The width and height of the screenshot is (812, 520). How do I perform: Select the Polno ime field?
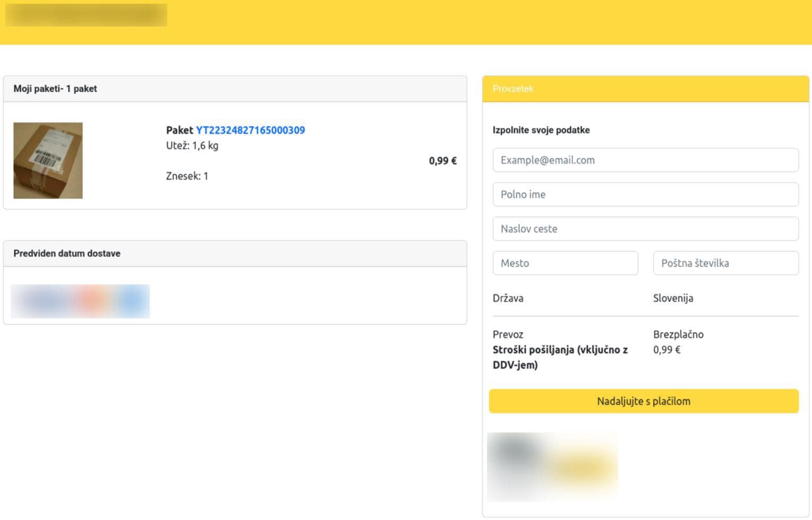tap(645, 194)
